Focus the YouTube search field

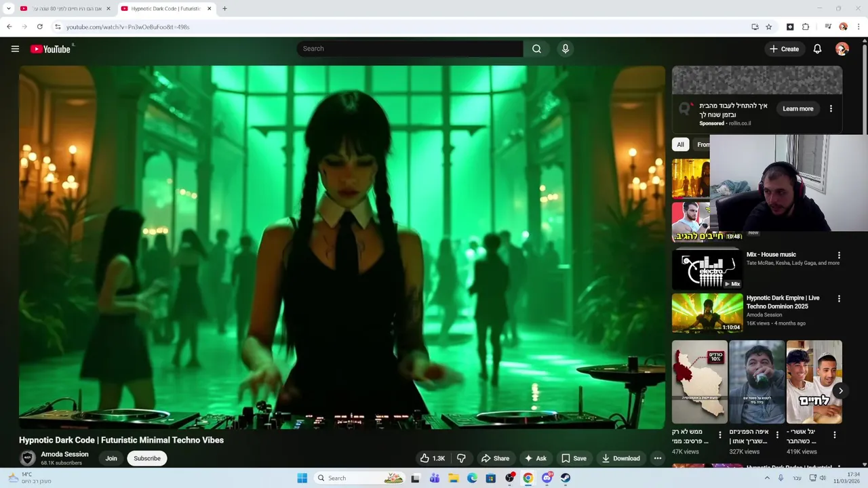(x=410, y=49)
